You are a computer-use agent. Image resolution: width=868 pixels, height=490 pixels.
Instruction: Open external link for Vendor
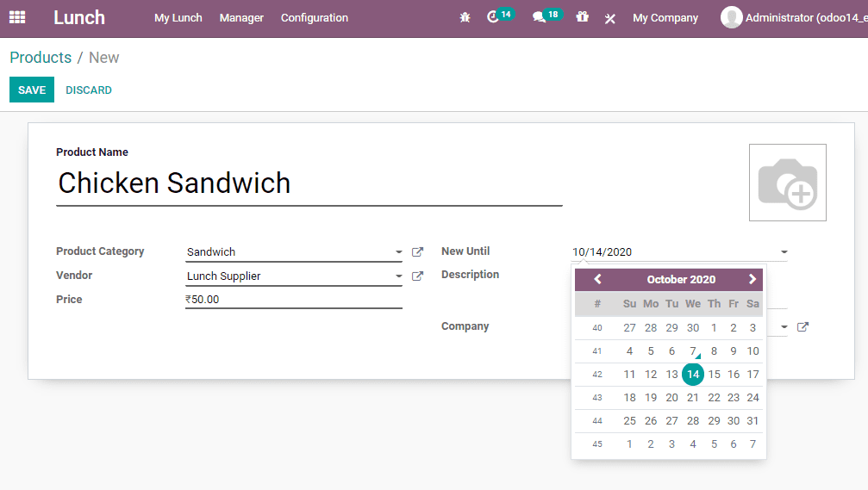tap(417, 276)
